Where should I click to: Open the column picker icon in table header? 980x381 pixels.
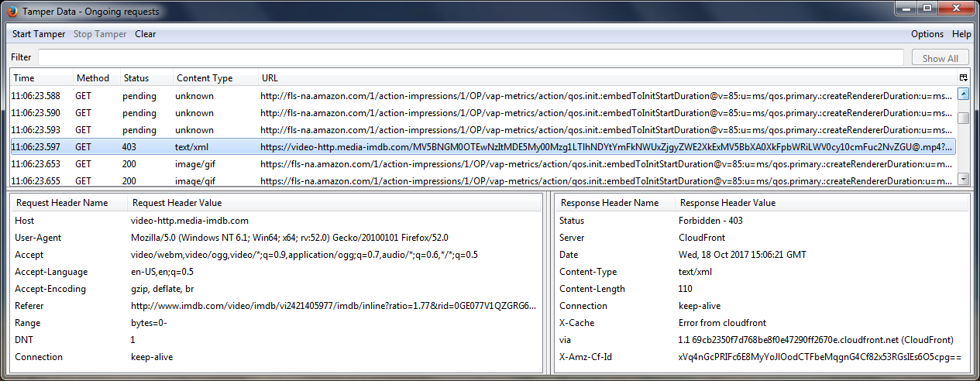(963, 78)
